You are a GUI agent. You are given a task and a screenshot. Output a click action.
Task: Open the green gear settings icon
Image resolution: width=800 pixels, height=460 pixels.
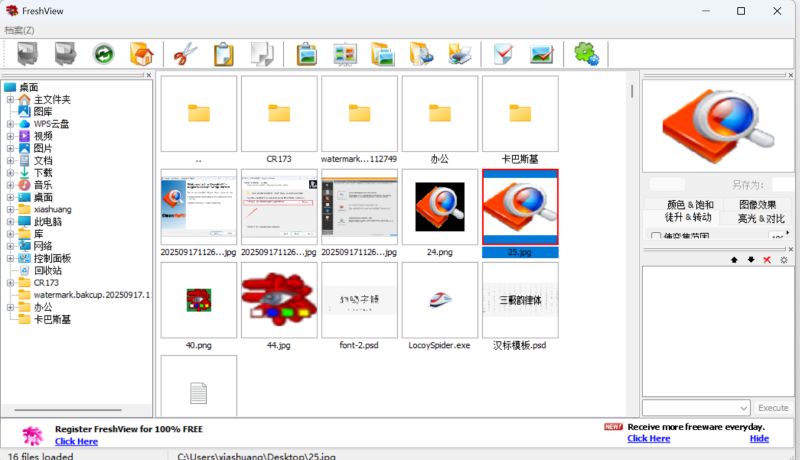click(586, 54)
